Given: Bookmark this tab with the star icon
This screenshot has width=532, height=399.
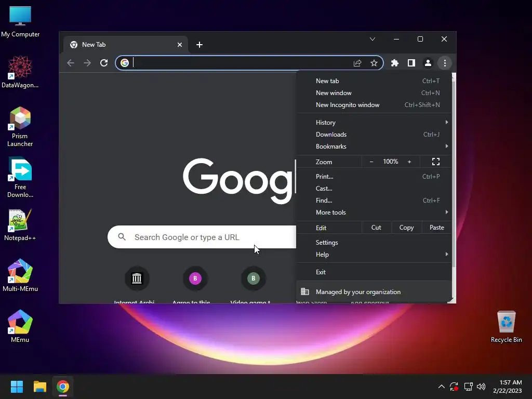Looking at the screenshot, I should pyautogui.click(x=374, y=63).
